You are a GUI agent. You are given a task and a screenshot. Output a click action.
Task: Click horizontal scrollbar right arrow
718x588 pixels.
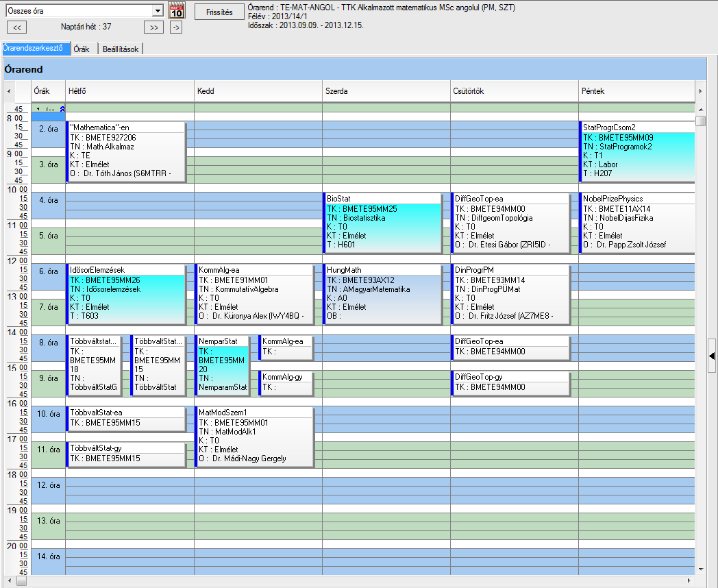[x=689, y=580]
